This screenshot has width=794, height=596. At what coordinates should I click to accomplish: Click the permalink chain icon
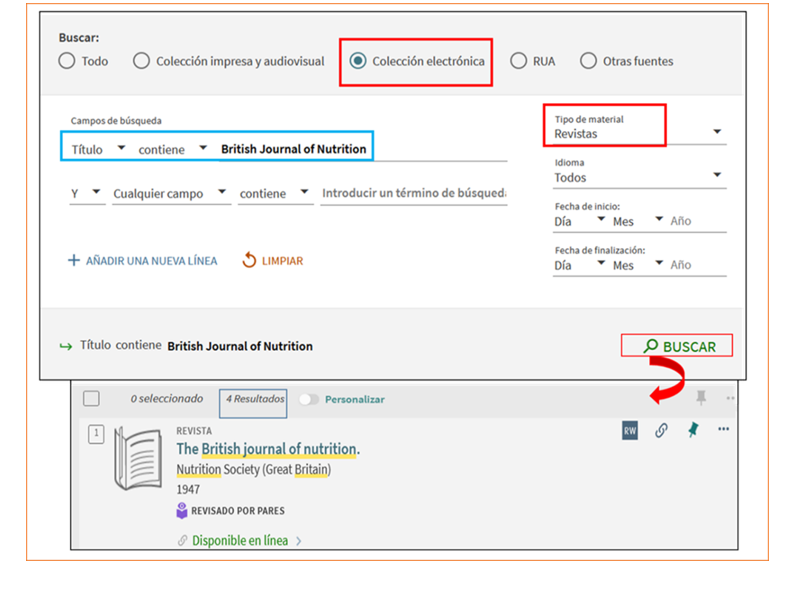click(661, 431)
